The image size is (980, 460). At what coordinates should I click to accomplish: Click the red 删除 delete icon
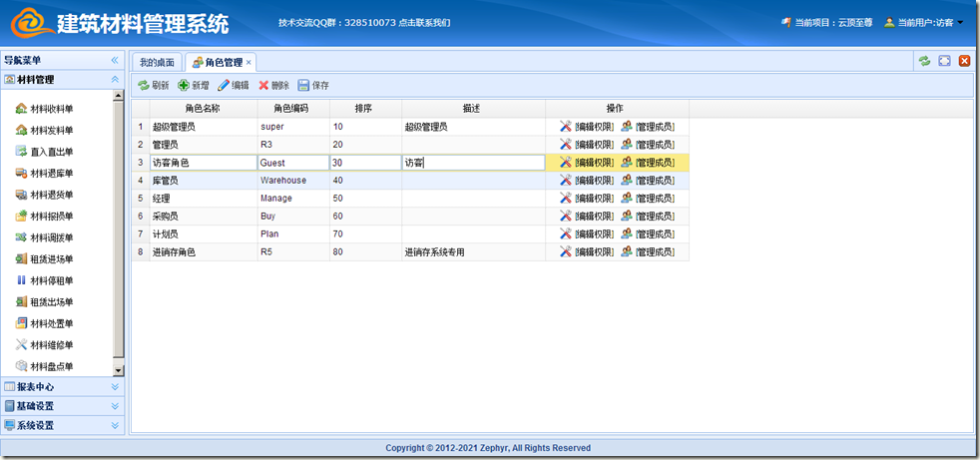coord(263,86)
